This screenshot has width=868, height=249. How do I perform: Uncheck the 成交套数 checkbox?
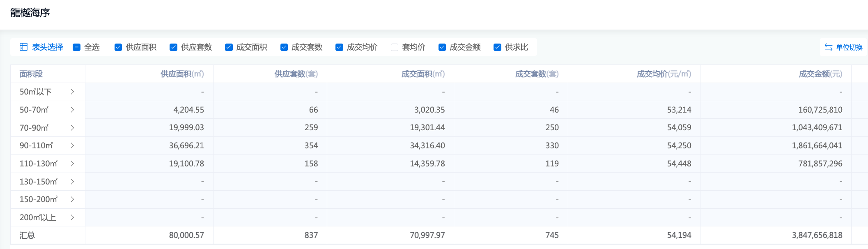pos(284,47)
